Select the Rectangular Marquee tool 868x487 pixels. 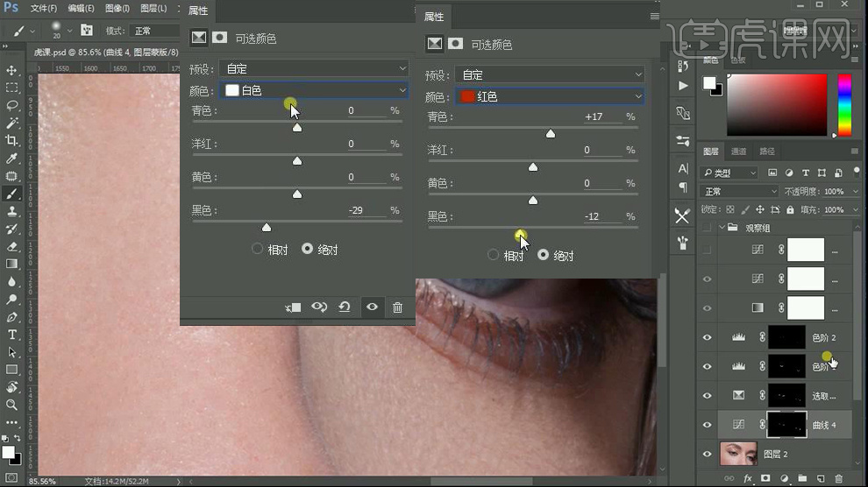point(11,88)
